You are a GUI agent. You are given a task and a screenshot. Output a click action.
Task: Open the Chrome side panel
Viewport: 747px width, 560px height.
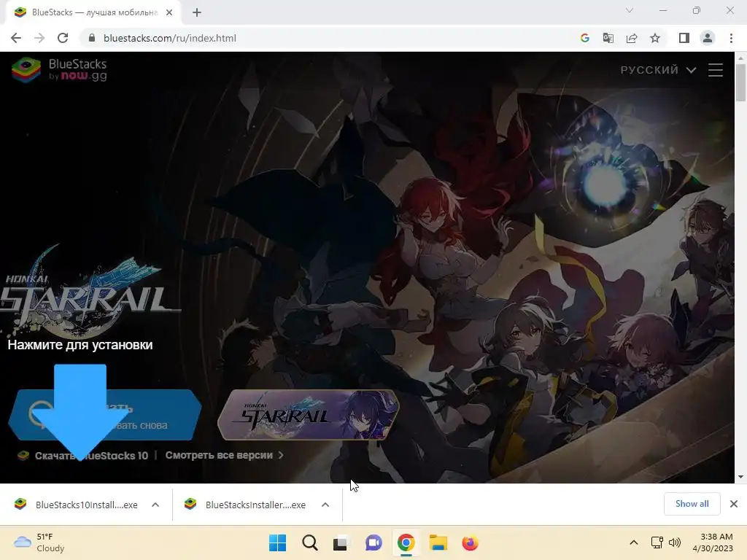684,38
